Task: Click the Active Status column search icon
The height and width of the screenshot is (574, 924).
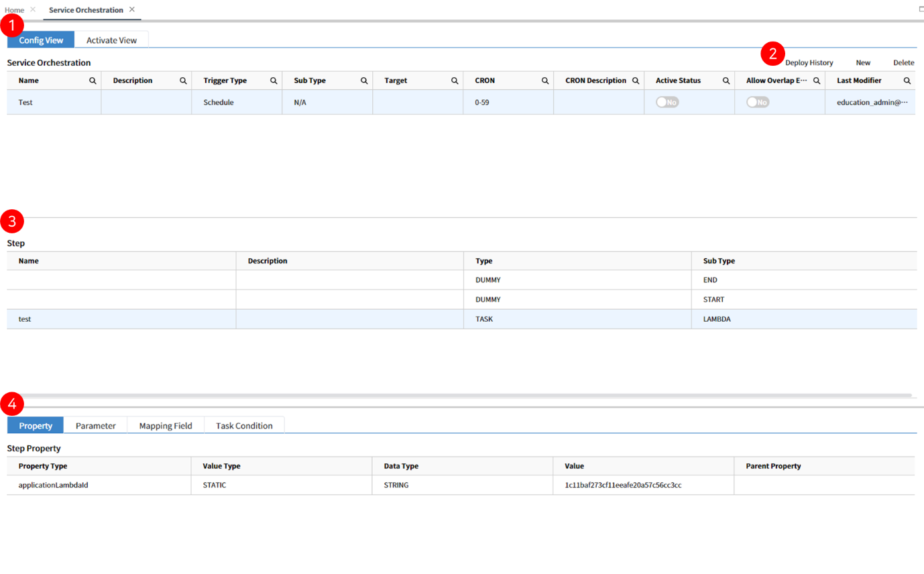Action: click(x=726, y=80)
